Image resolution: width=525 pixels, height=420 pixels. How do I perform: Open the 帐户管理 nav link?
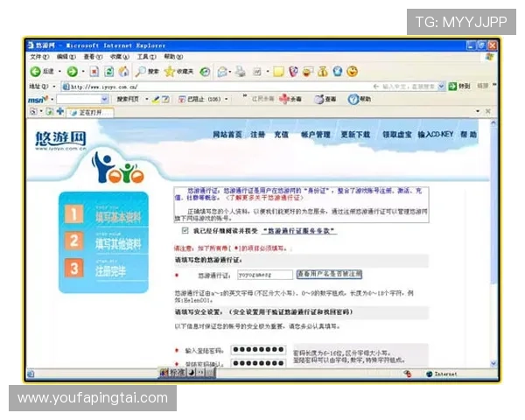click(x=316, y=135)
